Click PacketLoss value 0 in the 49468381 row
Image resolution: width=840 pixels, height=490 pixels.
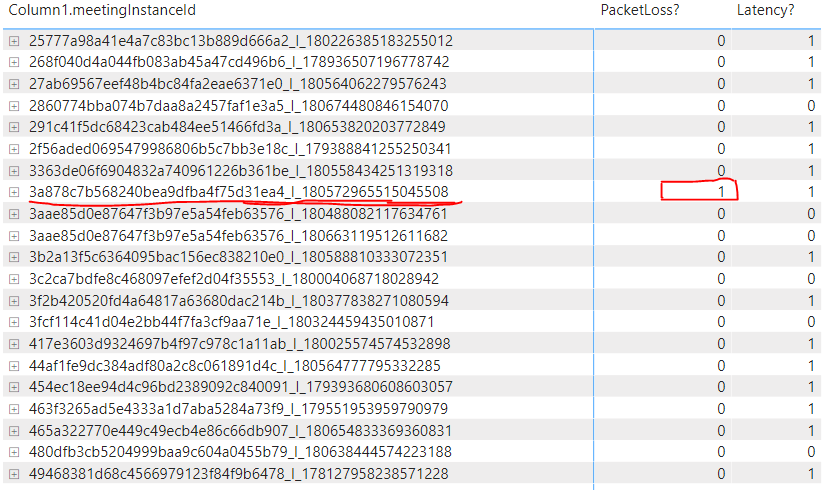721,474
